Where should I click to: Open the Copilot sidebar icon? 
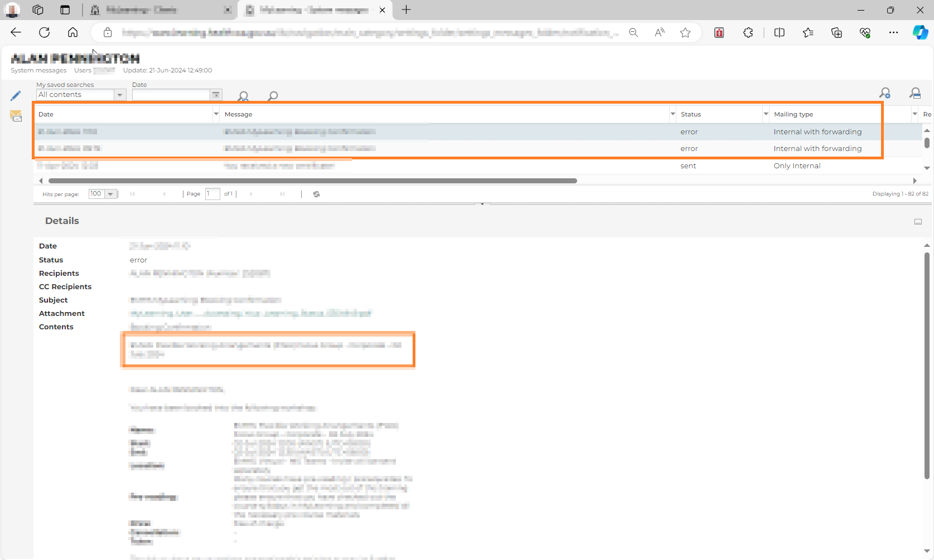pos(920,33)
